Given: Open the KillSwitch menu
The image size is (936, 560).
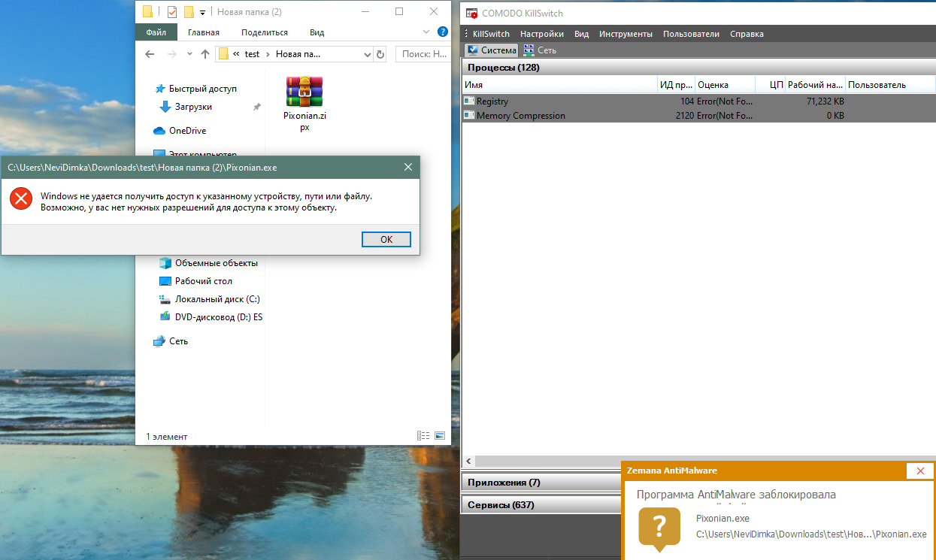Looking at the screenshot, I should click(x=491, y=34).
